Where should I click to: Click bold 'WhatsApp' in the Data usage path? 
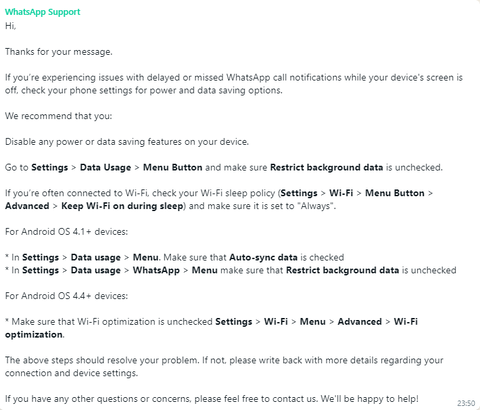coord(156,270)
